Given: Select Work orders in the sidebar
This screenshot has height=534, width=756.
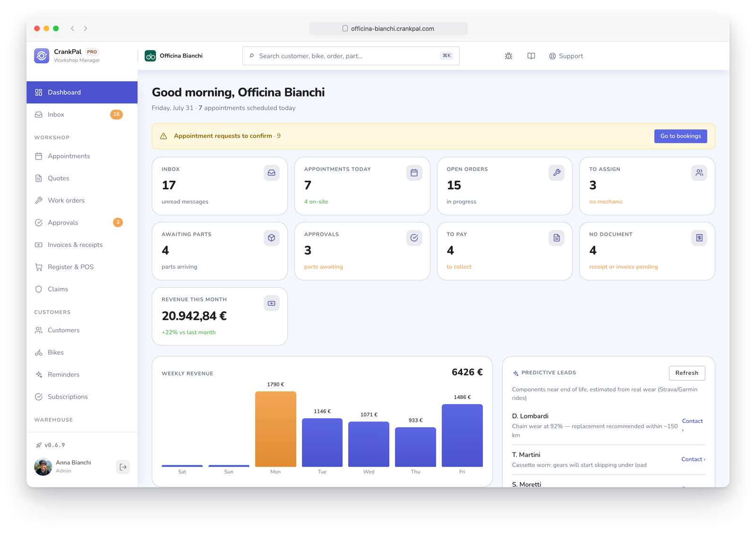Looking at the screenshot, I should 82,200.
